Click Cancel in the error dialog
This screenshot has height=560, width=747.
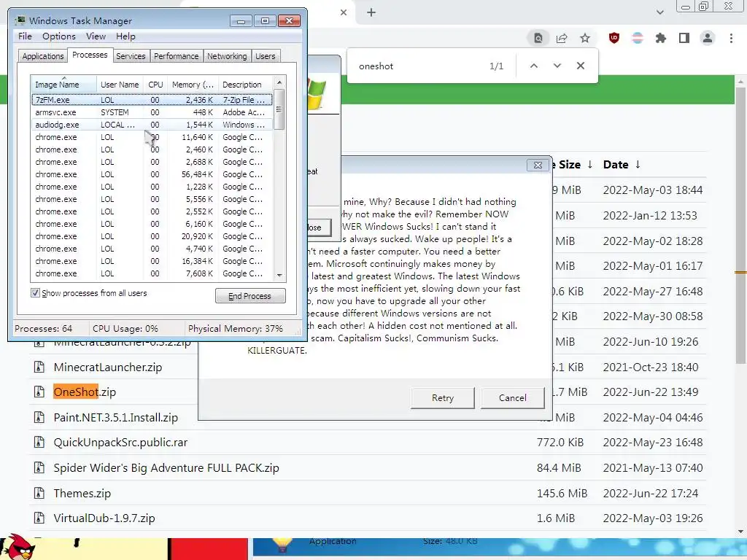tap(513, 398)
